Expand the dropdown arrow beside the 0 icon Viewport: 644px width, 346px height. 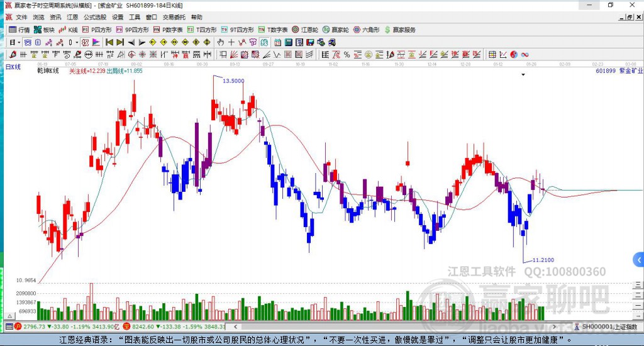click(77, 42)
